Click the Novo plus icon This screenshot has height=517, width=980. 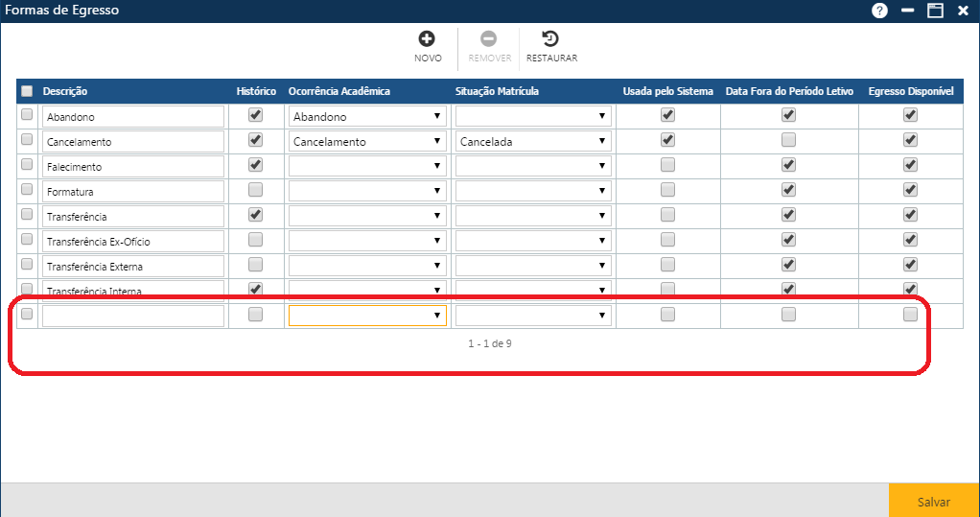point(427,39)
